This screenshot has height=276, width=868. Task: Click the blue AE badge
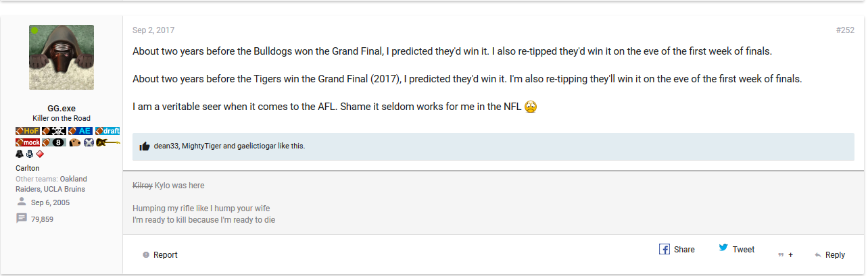[x=80, y=131]
